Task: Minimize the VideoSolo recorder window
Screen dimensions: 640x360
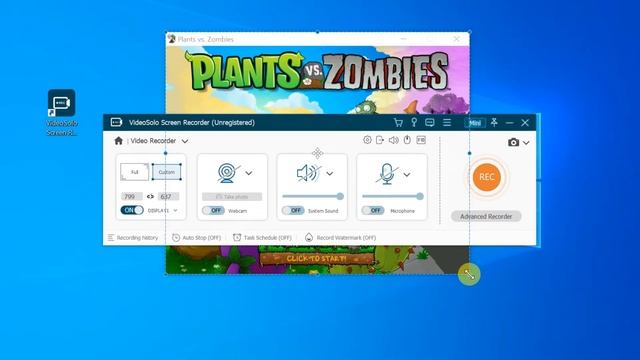Action: pos(509,122)
